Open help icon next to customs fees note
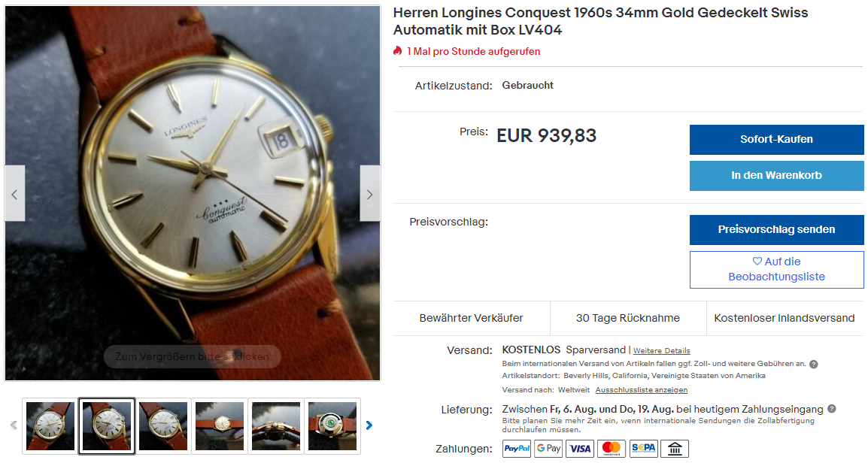 click(813, 364)
